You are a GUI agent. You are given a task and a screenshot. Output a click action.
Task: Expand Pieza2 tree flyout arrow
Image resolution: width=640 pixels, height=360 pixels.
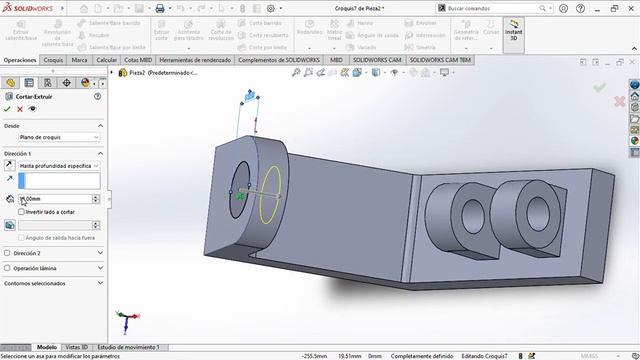pyautogui.click(x=111, y=73)
